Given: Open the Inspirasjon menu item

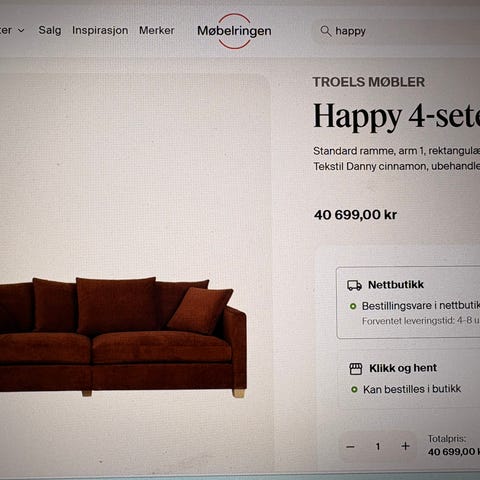Looking at the screenshot, I should [x=100, y=30].
